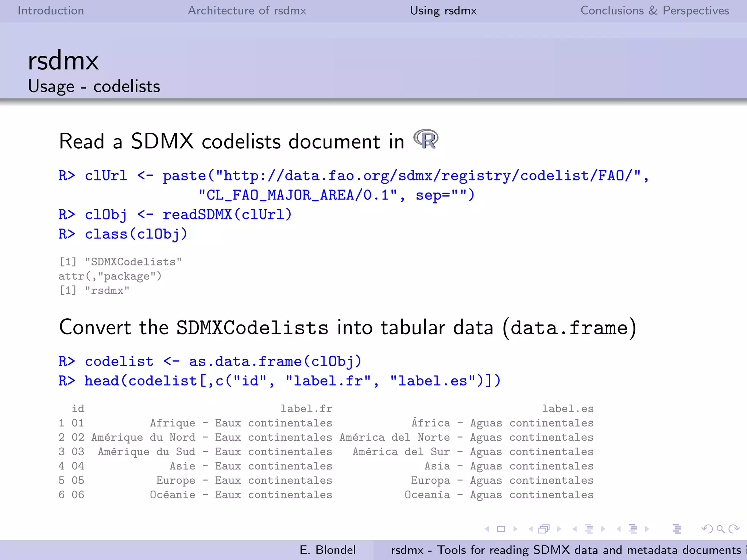Screen dimensions: 747x560
Task: Go to next slide arrow
Action: 515,529
